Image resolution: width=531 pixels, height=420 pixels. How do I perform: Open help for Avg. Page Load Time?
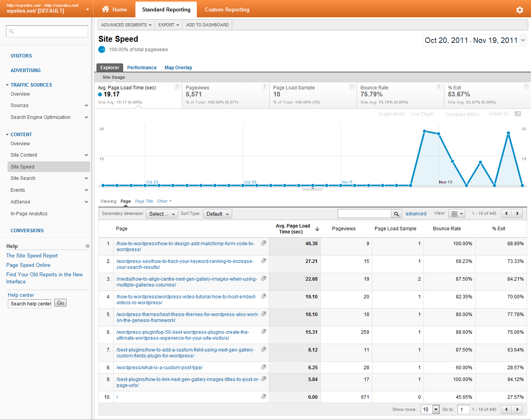(177, 87)
